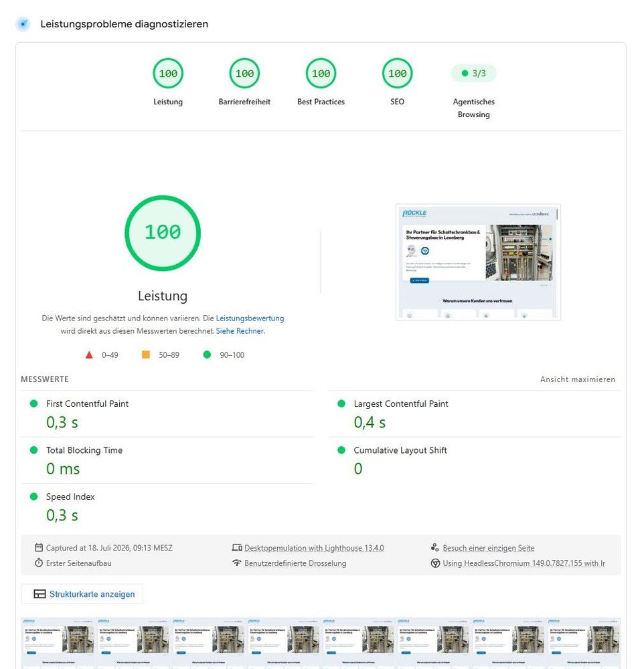
Task: Click the Chrome icon beside Using HeadlessChromium
Action: [435, 563]
